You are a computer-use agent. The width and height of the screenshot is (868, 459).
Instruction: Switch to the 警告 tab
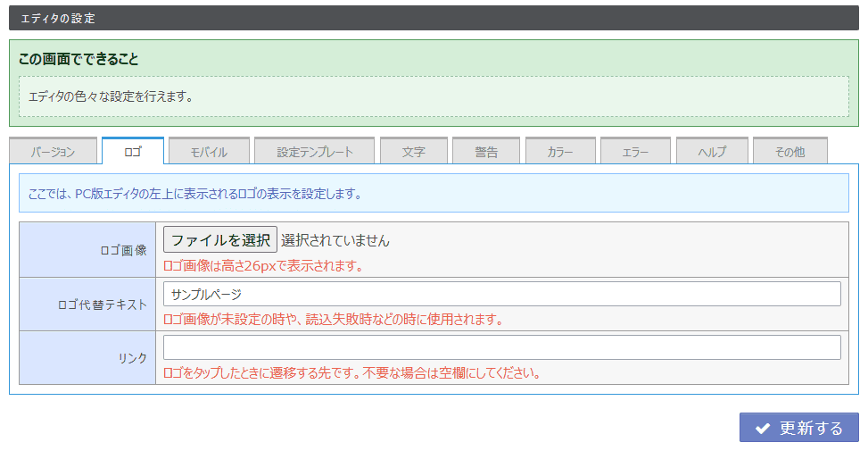pos(486,152)
